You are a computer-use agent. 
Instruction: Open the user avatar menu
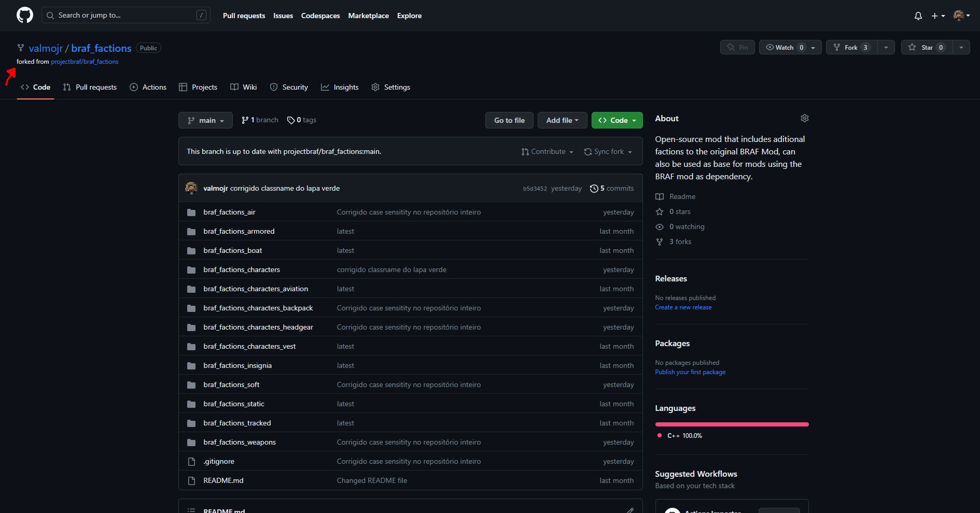962,16
